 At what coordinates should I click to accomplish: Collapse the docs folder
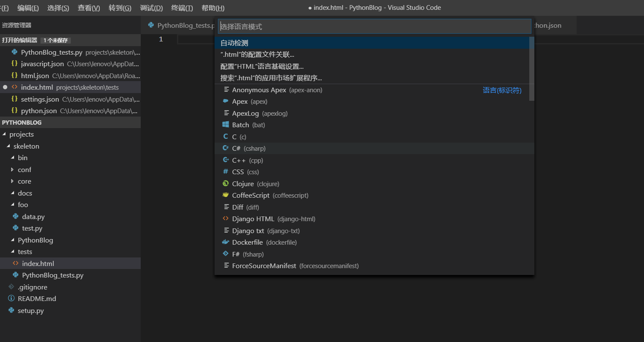point(13,193)
